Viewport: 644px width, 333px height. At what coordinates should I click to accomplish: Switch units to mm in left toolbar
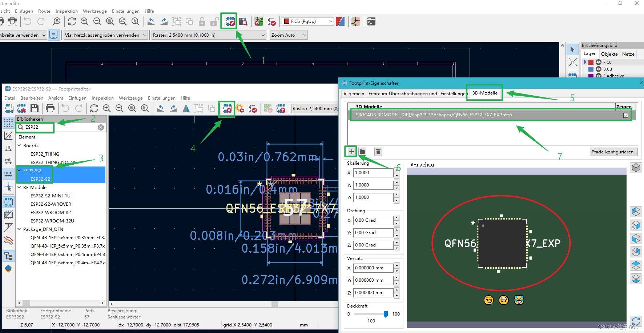point(8,173)
